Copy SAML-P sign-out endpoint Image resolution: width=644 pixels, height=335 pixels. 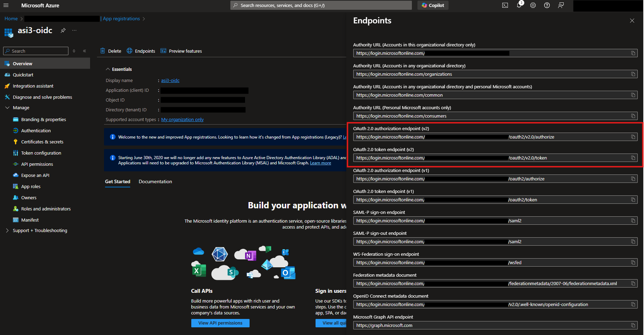[633, 241]
